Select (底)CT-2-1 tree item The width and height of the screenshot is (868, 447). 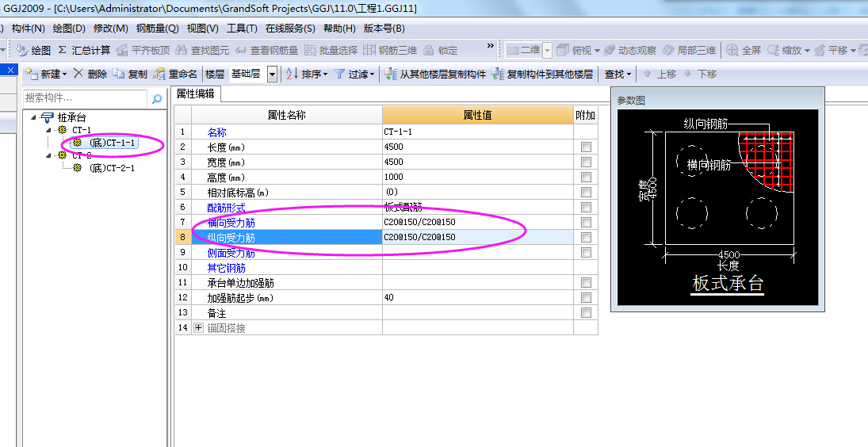[112, 168]
